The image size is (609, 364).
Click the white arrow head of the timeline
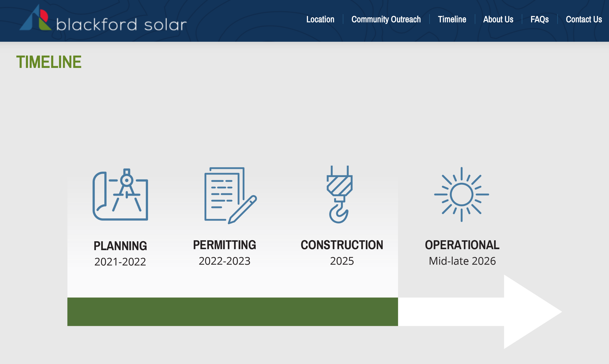[533, 312]
